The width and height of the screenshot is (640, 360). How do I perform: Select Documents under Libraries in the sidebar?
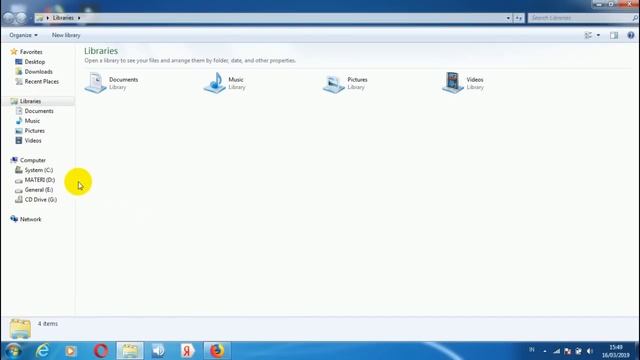39,111
